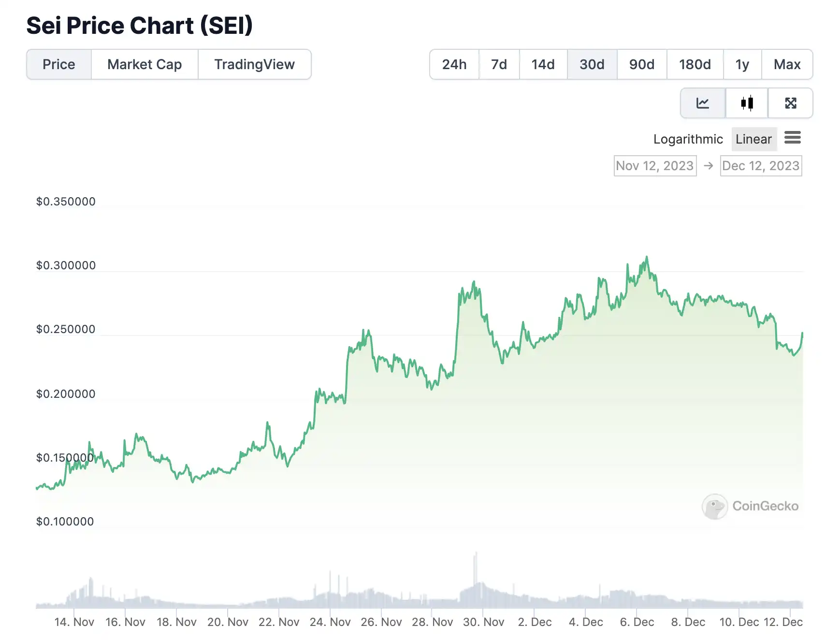Toggle Linear scale
The image size is (840, 640).
753,139
